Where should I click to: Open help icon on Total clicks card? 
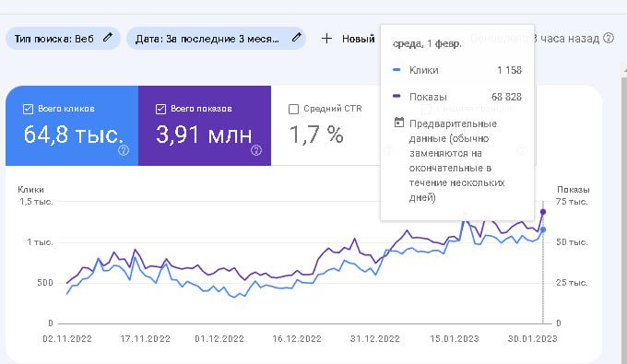124,150
